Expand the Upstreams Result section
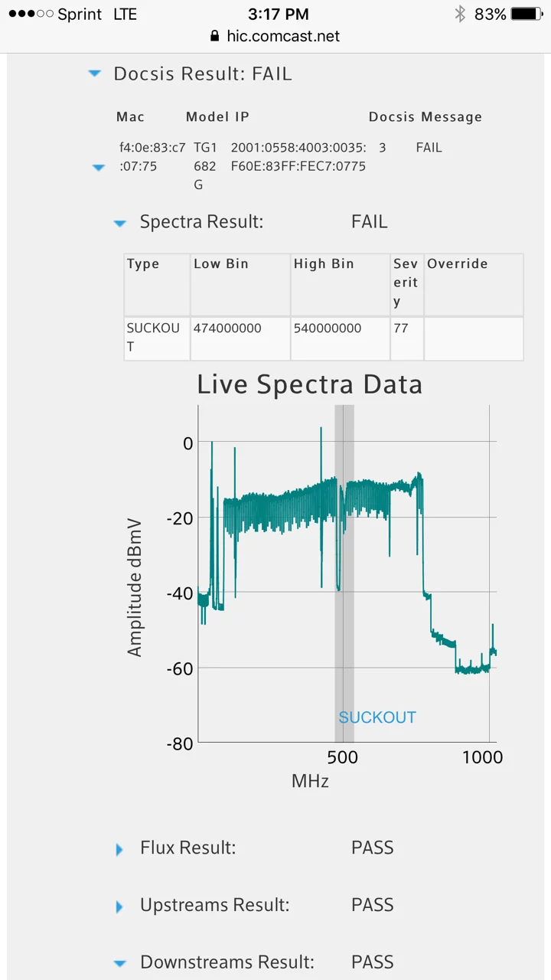551x980 pixels. pos(119,906)
